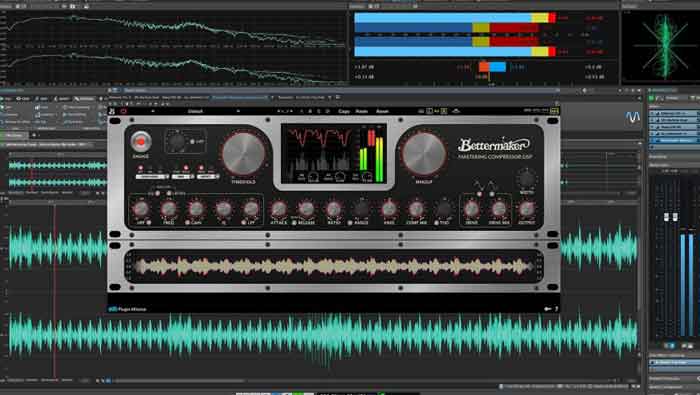Toggle the sidechain EXT switch

click(x=157, y=193)
